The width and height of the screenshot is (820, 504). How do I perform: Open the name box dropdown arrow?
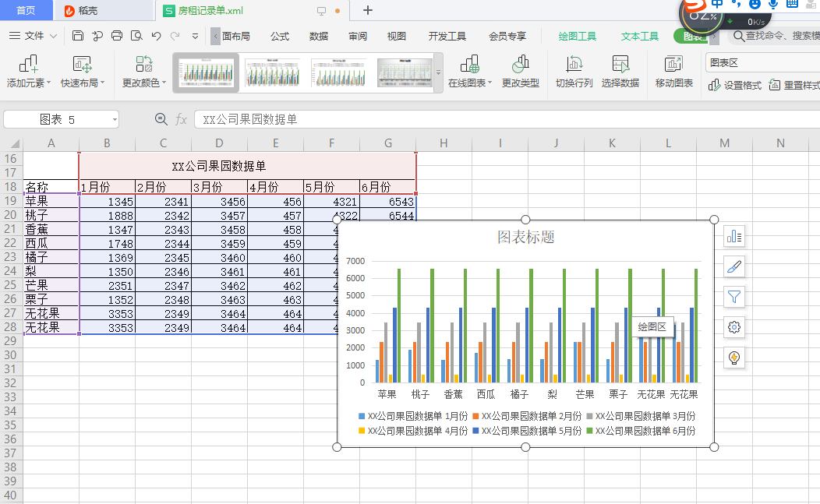point(115,119)
